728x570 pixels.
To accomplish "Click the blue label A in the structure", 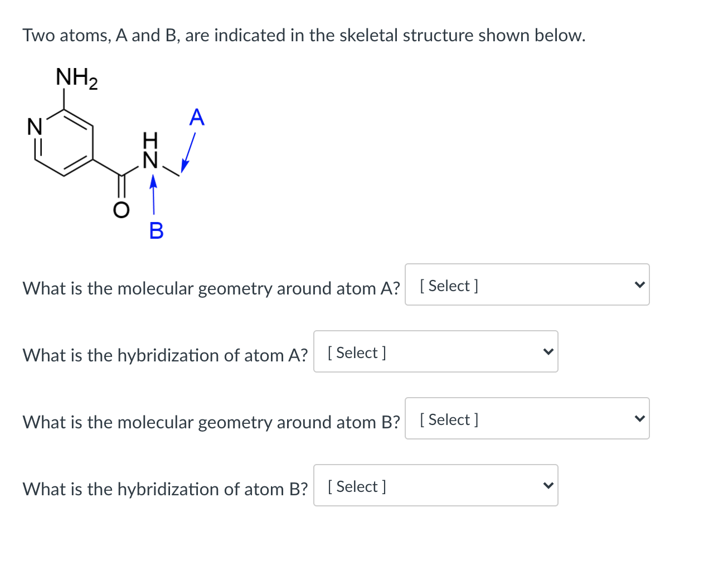I will 197,117.
